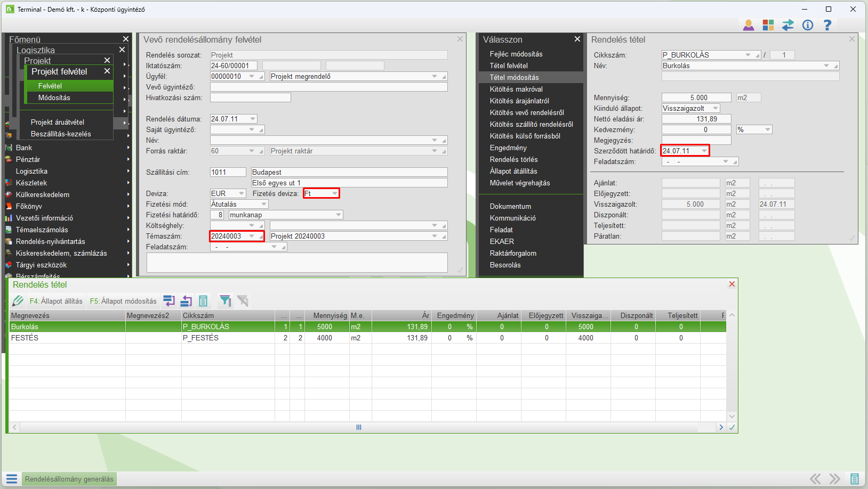Click the crossed-out grey filter icon
The height and width of the screenshot is (489, 868).
[x=243, y=301]
